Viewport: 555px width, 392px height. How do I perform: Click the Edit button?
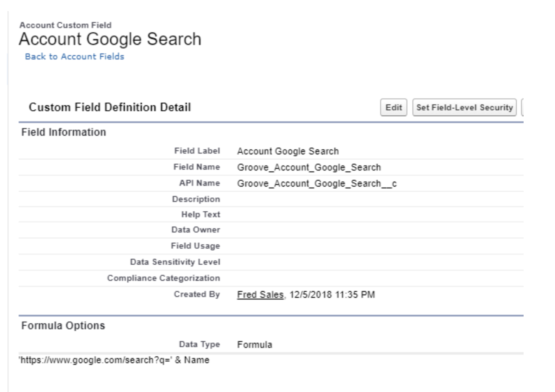click(393, 108)
